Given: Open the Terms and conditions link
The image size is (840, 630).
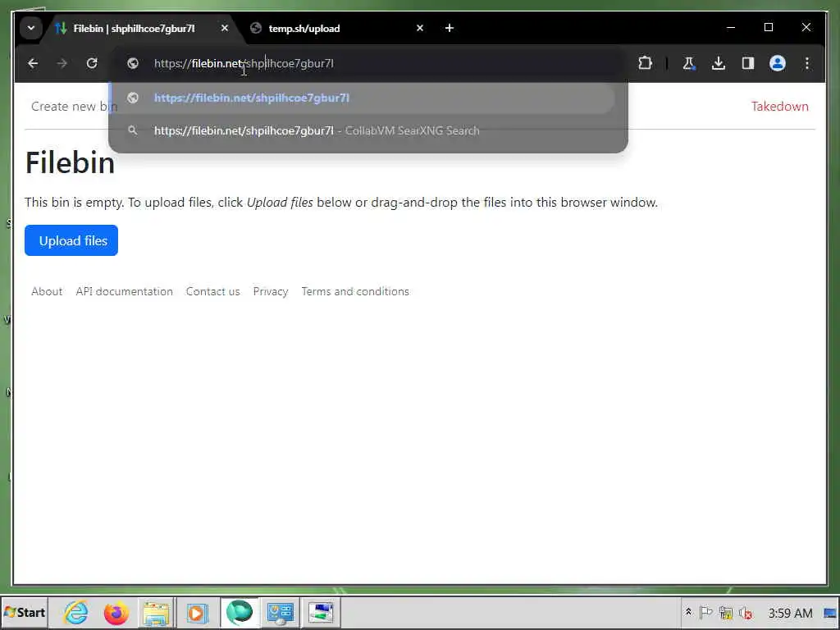Looking at the screenshot, I should [x=355, y=291].
